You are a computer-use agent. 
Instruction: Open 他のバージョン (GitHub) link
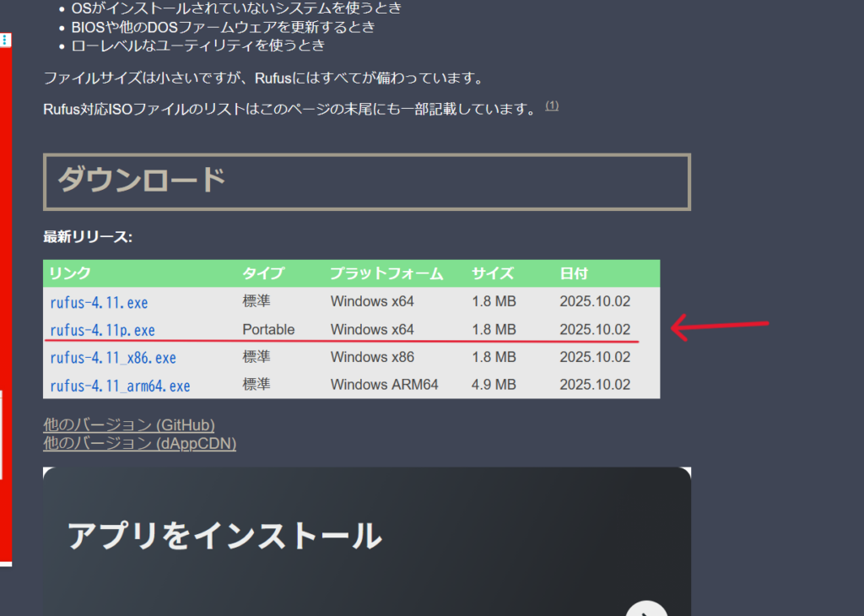(129, 424)
